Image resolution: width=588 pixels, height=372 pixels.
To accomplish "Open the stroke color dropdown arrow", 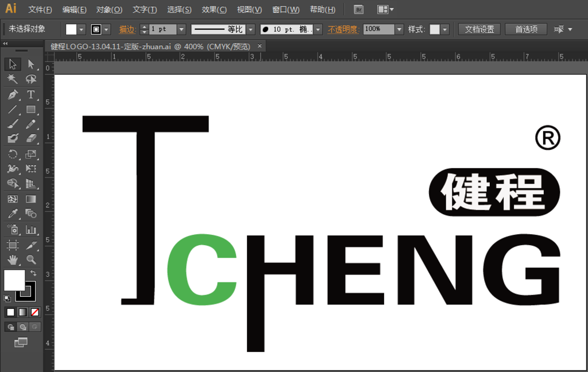I will tap(106, 29).
